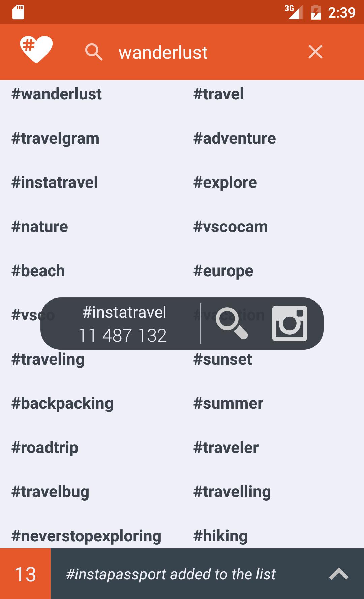The image size is (364, 599).
Task: Expand the selected hashtags list chevron
Action: (x=338, y=574)
